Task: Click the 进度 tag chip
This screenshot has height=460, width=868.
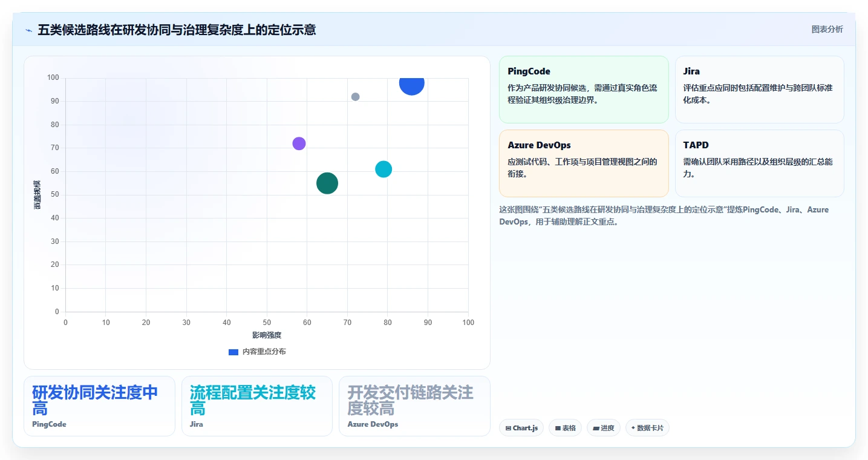Action: pyautogui.click(x=604, y=428)
